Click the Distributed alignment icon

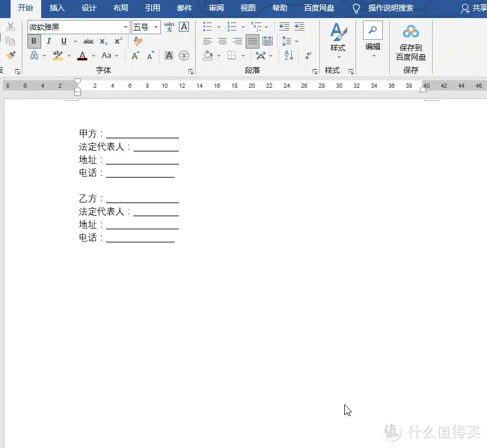(268, 41)
